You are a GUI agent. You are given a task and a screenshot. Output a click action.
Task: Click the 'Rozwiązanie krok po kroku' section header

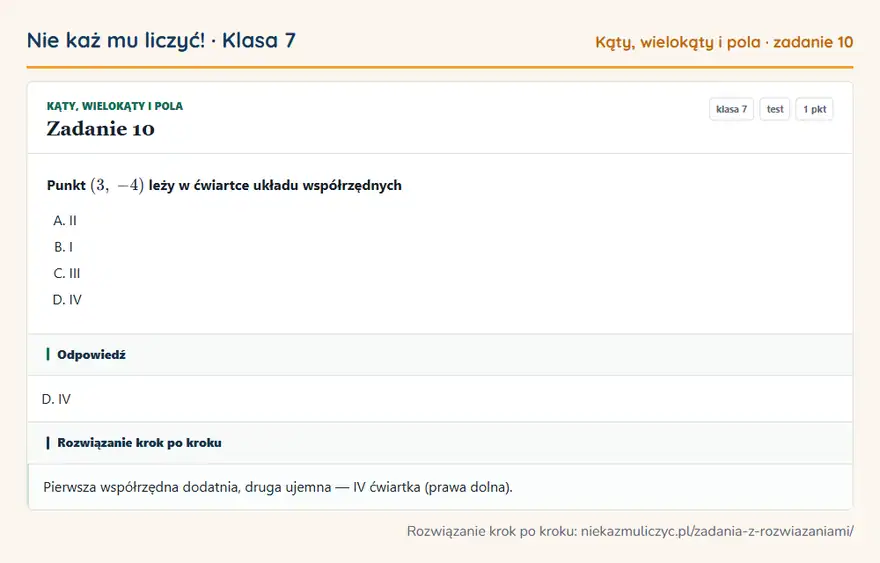[x=440, y=443]
